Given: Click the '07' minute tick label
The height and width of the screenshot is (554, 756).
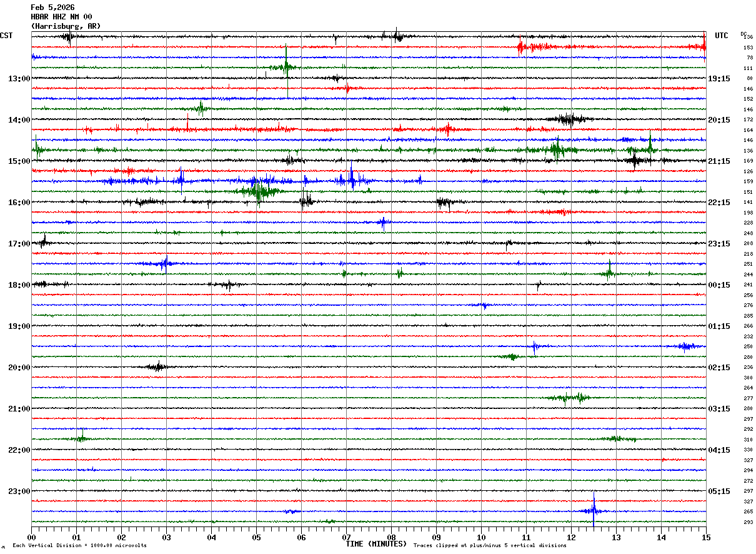Looking at the screenshot, I should (346, 537).
